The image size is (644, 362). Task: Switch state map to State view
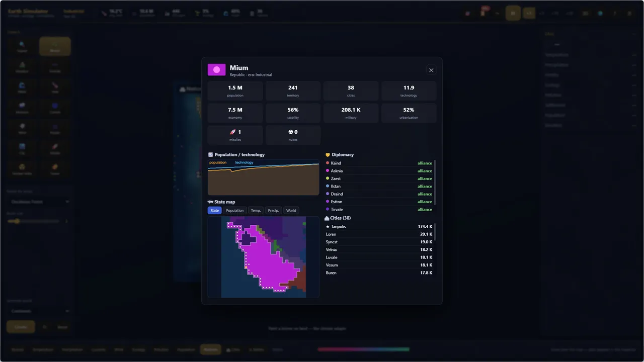tap(215, 211)
